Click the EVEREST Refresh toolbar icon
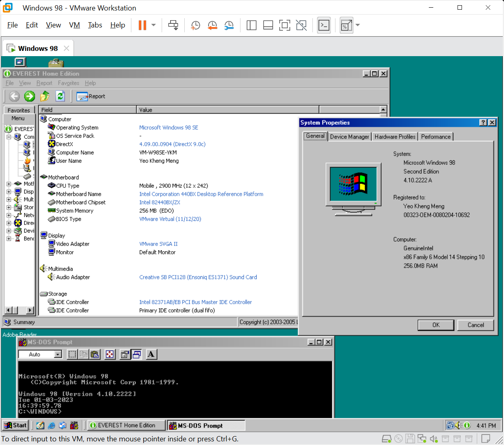Screen dimensions: 504x445 [x=60, y=96]
